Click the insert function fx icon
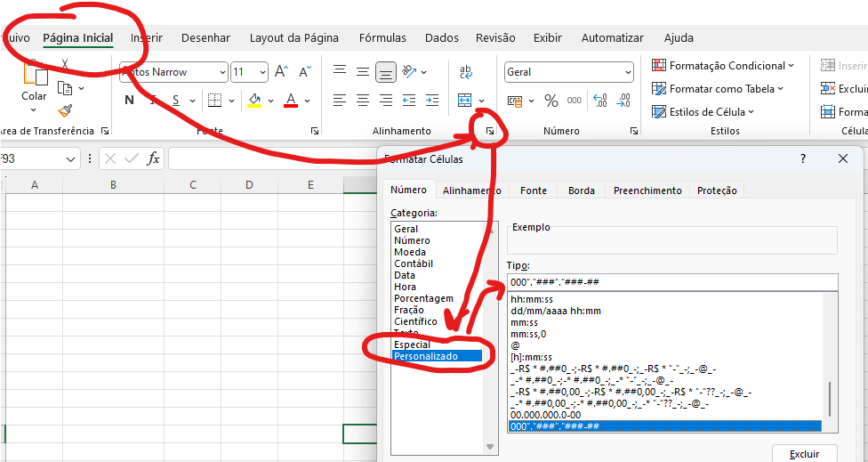The height and width of the screenshot is (462, 868). coord(153,158)
